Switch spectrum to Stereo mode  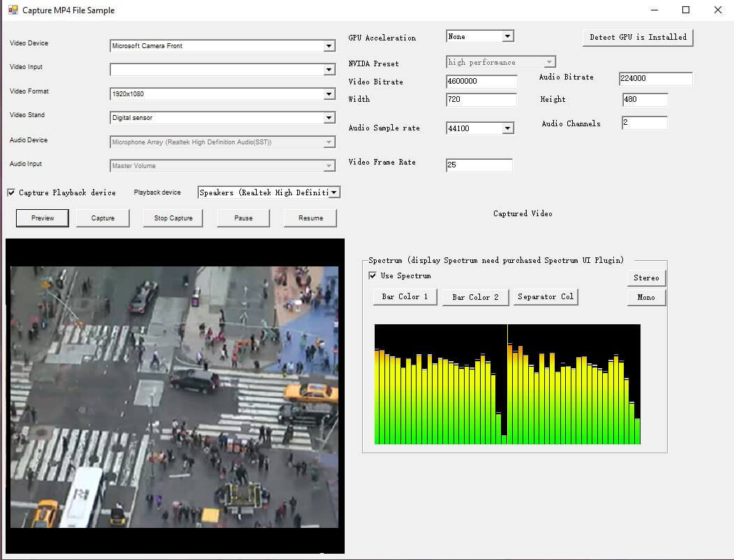point(645,278)
